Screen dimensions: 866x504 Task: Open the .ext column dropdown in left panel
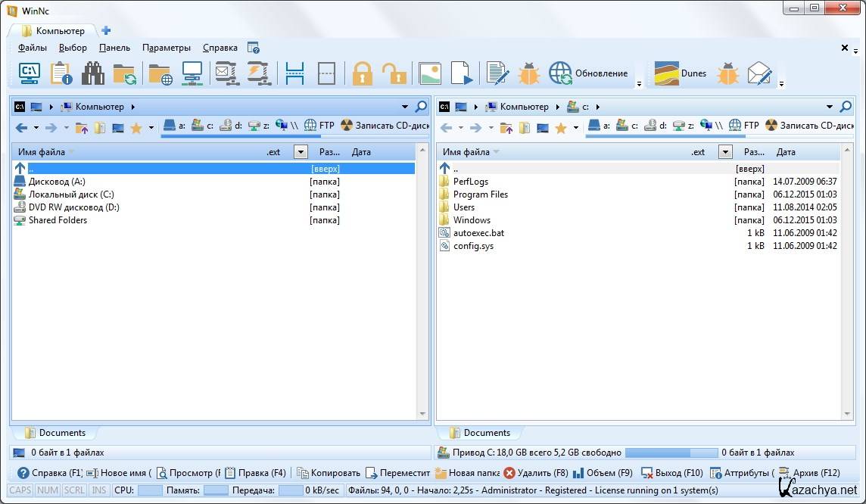pos(301,152)
